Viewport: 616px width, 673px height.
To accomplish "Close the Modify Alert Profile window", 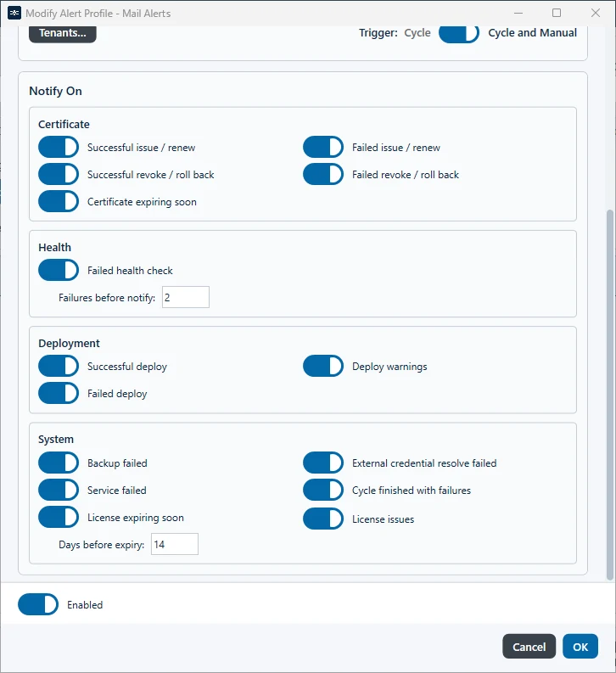I will click(x=596, y=13).
